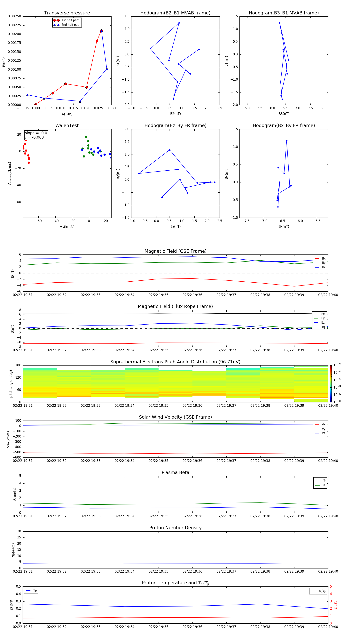The height and width of the screenshot is (644, 351).
Task: Click the 'Magnetic Field (GSE Frame)' title
Action: (175, 251)
